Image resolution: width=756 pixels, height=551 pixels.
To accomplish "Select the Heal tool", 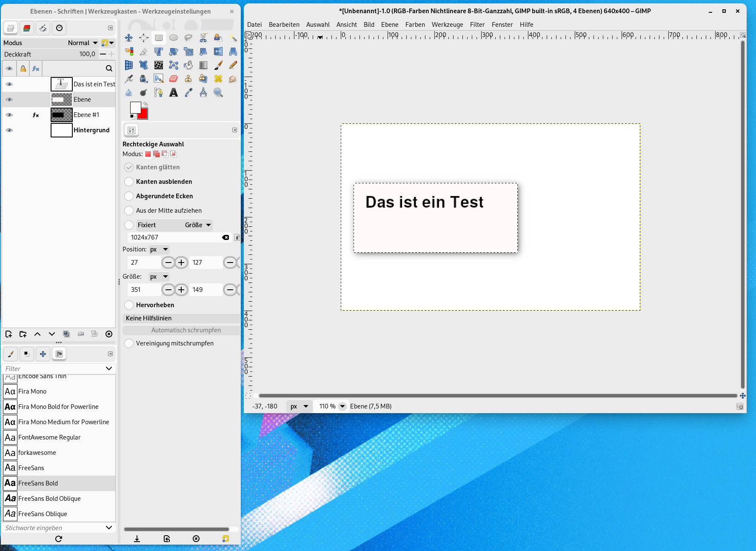I will [218, 79].
